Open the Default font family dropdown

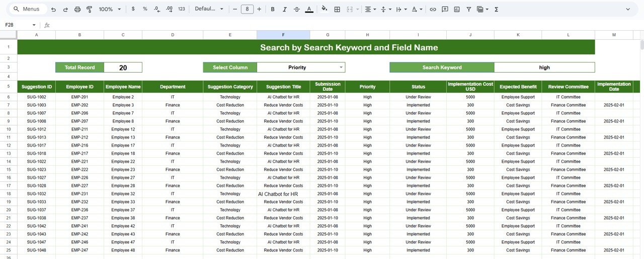click(208, 9)
